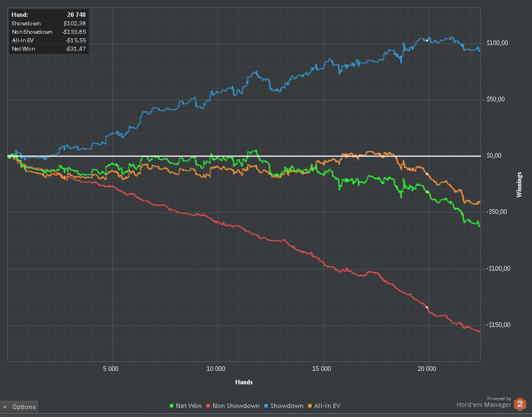The width and height of the screenshot is (532, 417).
Task: Click the Hold'em Manager 2 orange logo icon
Action: click(x=520, y=404)
